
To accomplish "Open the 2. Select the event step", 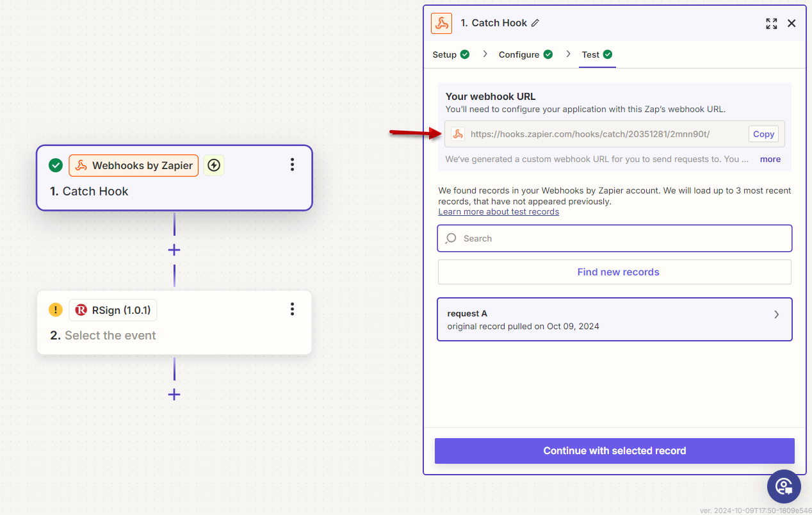I will pos(174,322).
